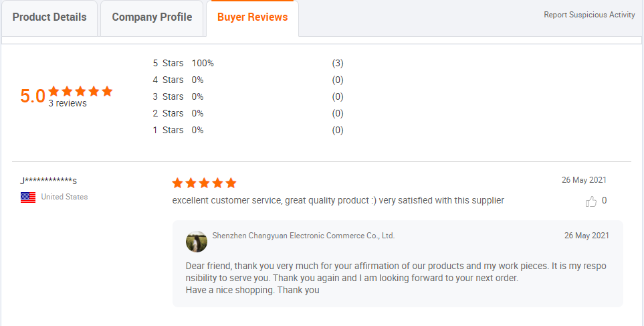Click Shenzhen Changyuan Electronic Commerce company name
Image resolution: width=644 pixels, height=326 pixels.
click(303, 236)
